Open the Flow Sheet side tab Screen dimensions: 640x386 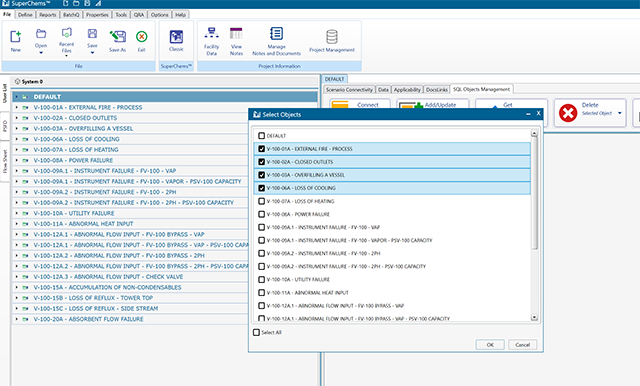tap(5, 161)
